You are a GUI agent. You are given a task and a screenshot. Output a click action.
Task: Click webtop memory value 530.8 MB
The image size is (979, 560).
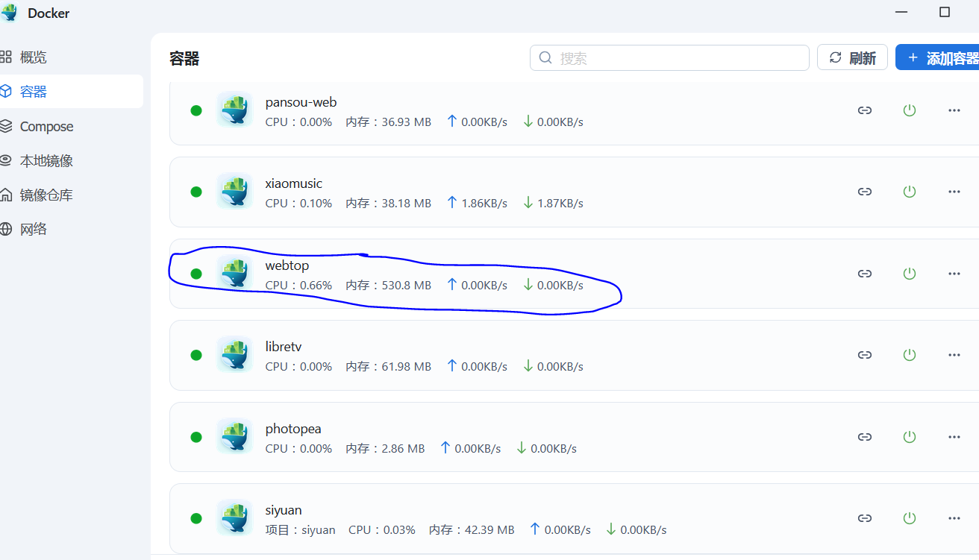(406, 286)
